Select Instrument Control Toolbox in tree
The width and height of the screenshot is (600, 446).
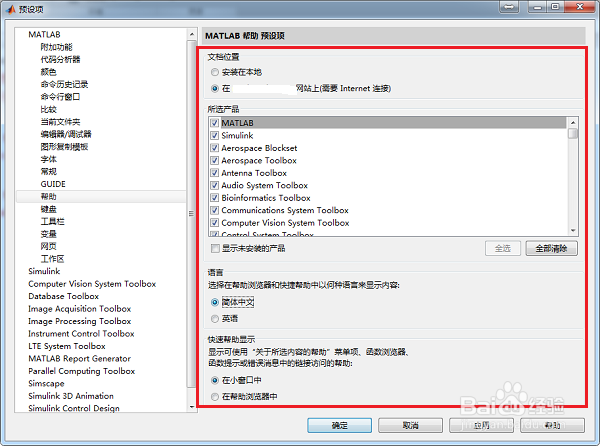tap(81, 334)
